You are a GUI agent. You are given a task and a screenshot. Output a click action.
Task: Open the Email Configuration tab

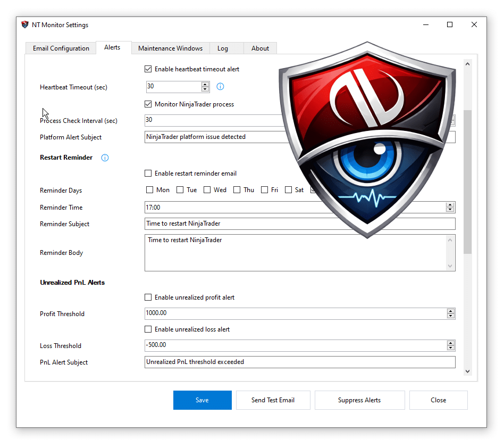[x=61, y=48]
